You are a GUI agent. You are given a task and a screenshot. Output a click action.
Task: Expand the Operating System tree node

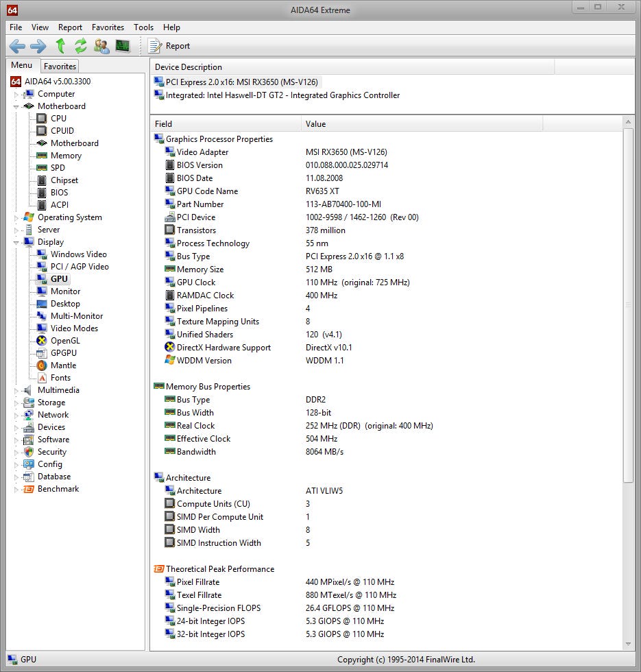click(x=16, y=218)
